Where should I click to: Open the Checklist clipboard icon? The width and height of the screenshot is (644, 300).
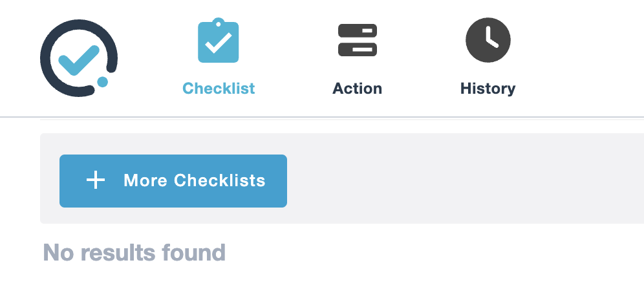[x=219, y=41]
